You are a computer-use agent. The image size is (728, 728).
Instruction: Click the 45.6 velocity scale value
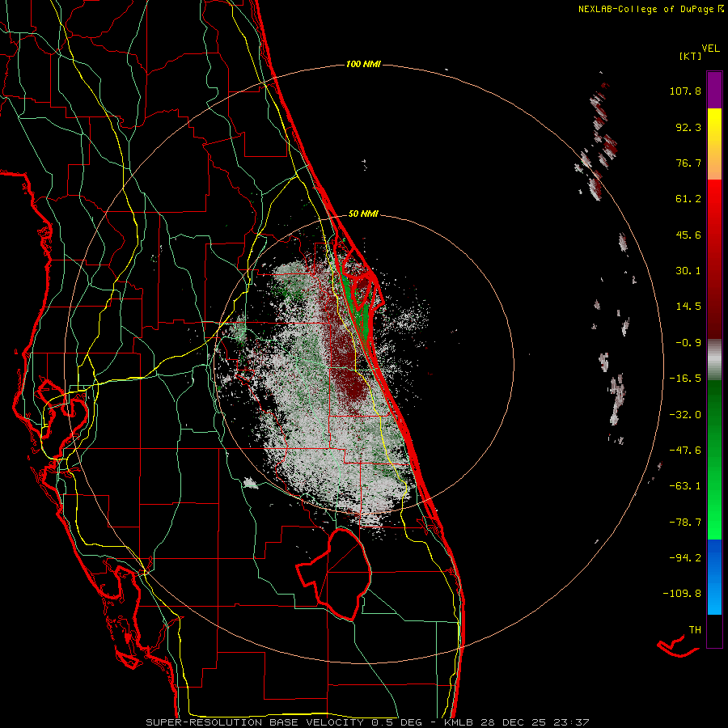coord(688,235)
